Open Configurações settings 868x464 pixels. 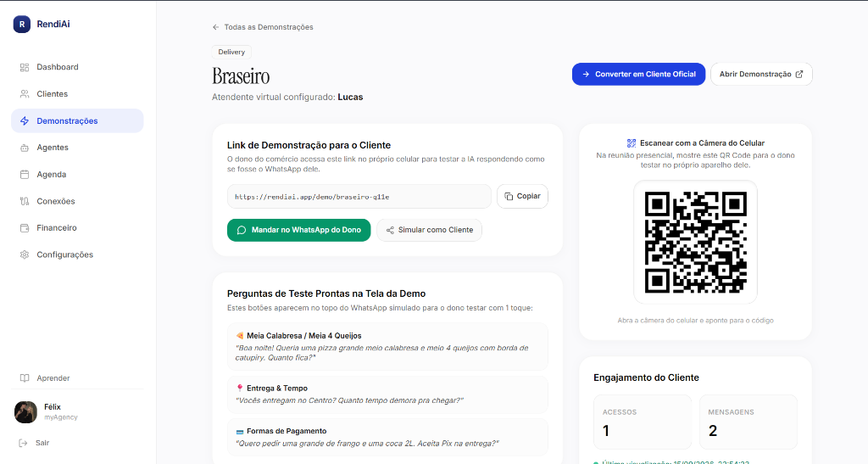click(77, 254)
